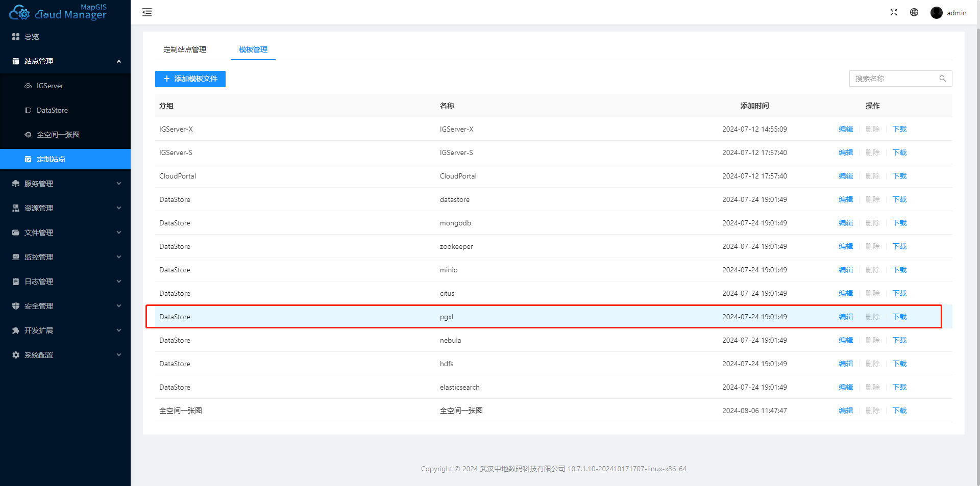Download the zookeeper template
The height and width of the screenshot is (486, 980).
[x=899, y=246]
